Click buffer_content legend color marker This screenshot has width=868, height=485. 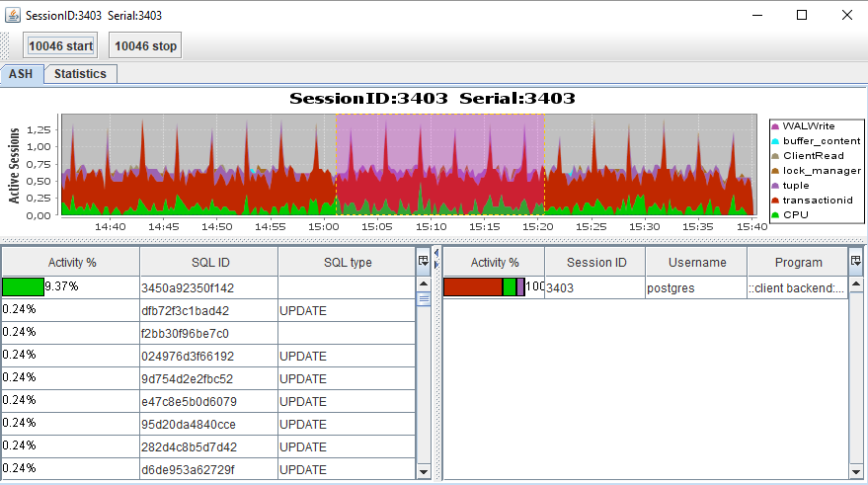coord(775,141)
